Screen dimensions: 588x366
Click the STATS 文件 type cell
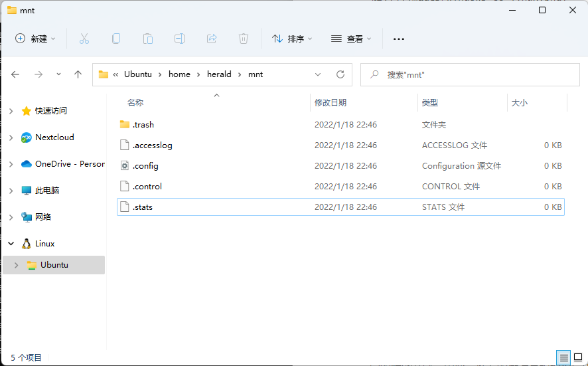pos(443,207)
